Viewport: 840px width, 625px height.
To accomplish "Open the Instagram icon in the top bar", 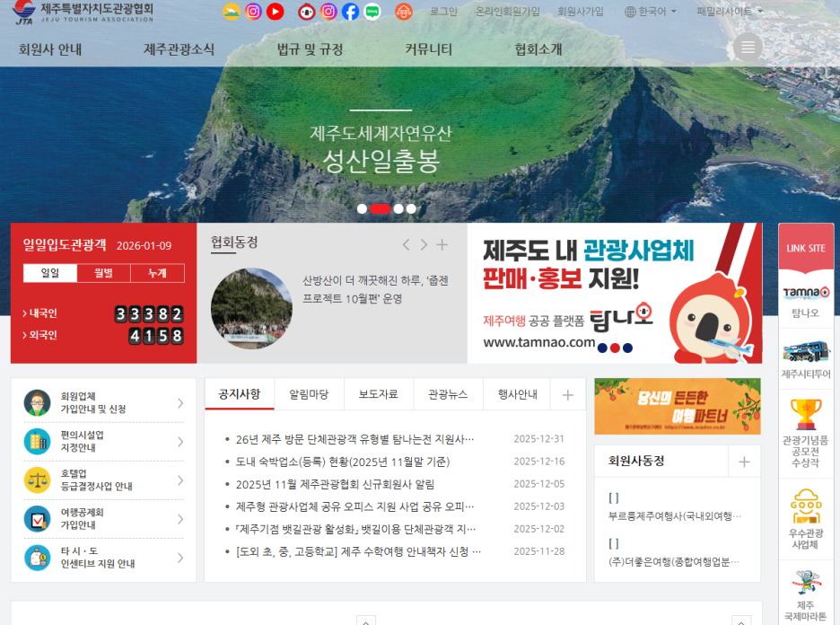I will (x=253, y=12).
